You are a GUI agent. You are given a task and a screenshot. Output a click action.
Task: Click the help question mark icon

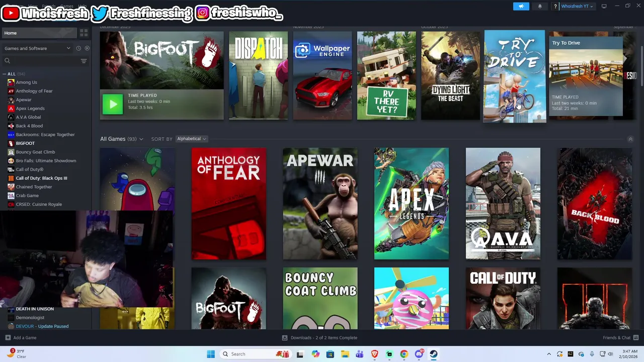pyautogui.click(x=555, y=7)
